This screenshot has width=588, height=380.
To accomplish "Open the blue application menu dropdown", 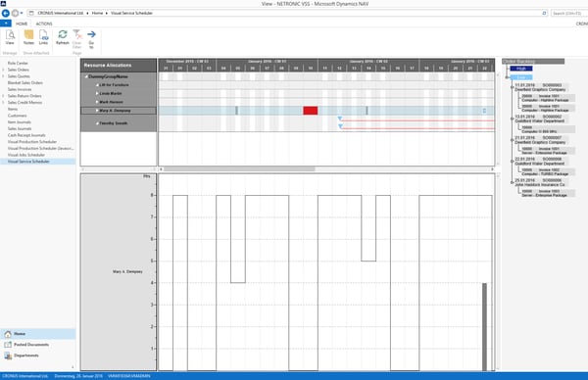I will point(6,24).
